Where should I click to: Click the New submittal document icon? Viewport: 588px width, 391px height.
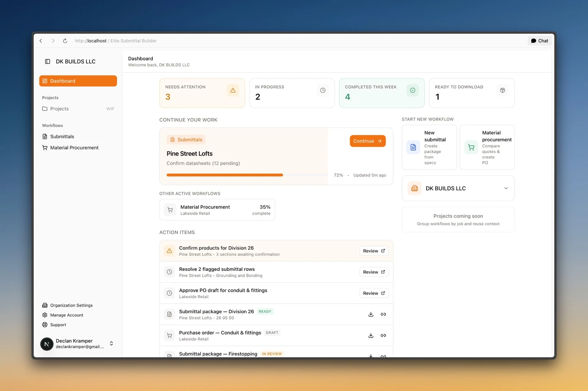[x=413, y=147]
